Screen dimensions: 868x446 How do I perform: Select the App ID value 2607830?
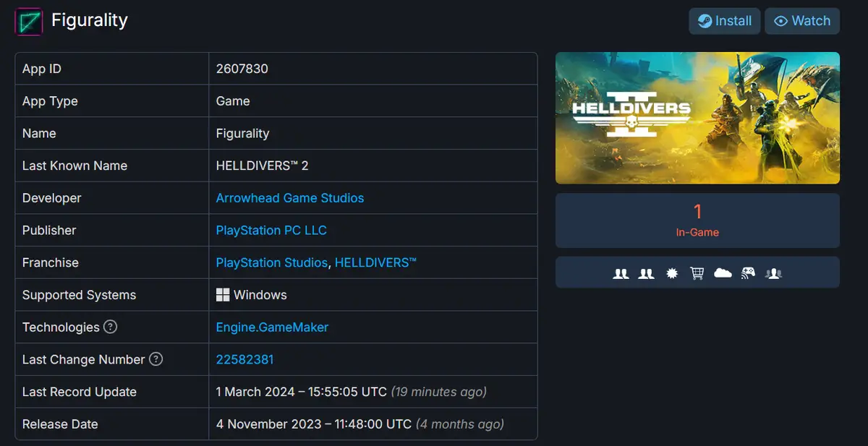(242, 69)
